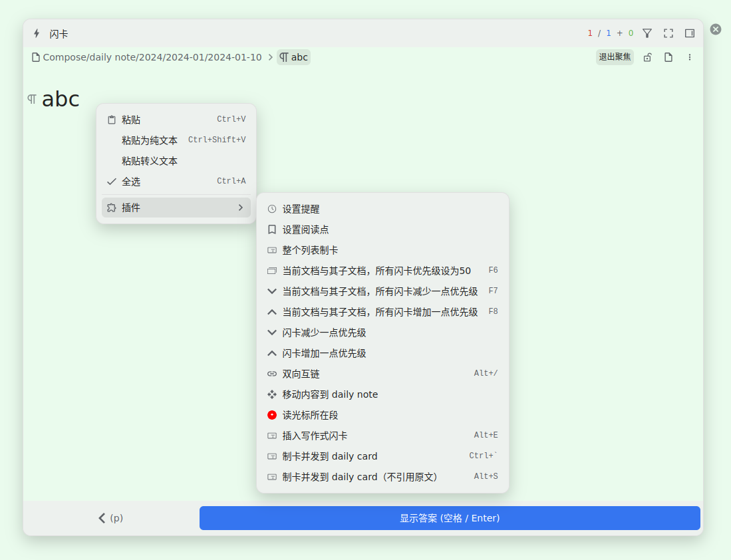Toggle the side panel layout icon

(x=690, y=33)
